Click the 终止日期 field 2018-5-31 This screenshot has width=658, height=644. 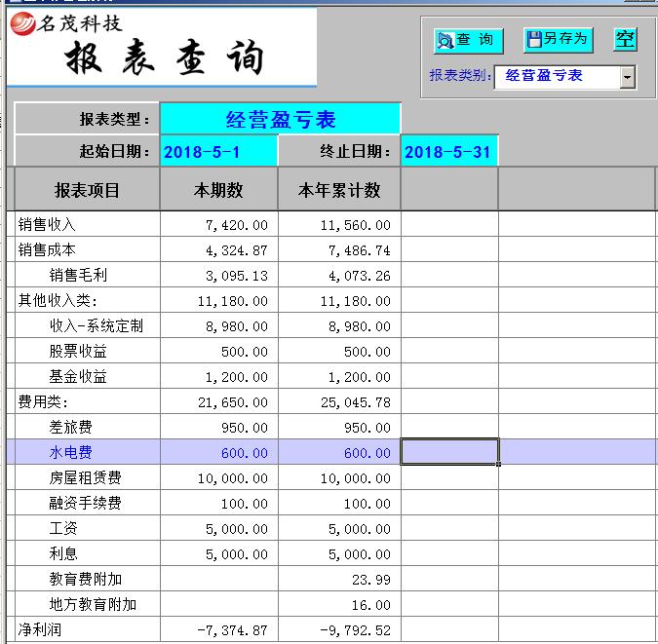(x=449, y=151)
